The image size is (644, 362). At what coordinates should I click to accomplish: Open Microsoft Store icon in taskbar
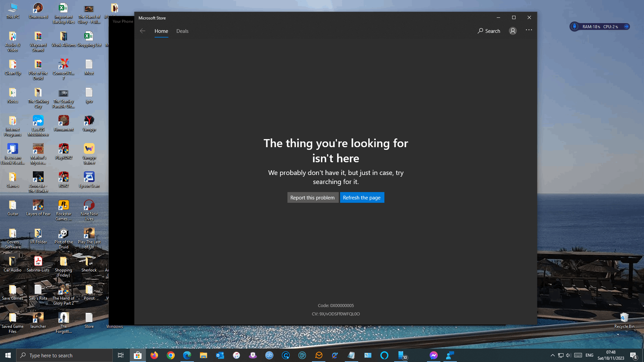[138, 355]
